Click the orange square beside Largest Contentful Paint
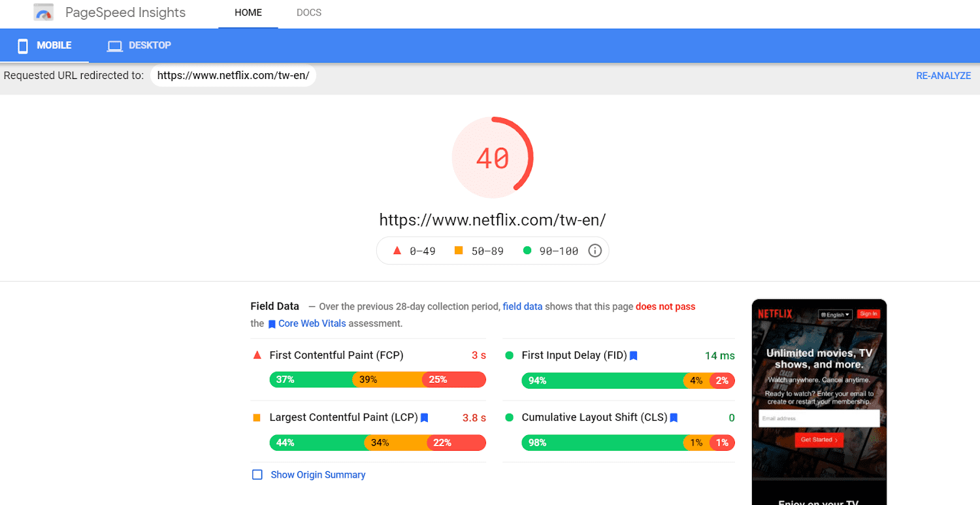980x505 pixels. (x=257, y=417)
